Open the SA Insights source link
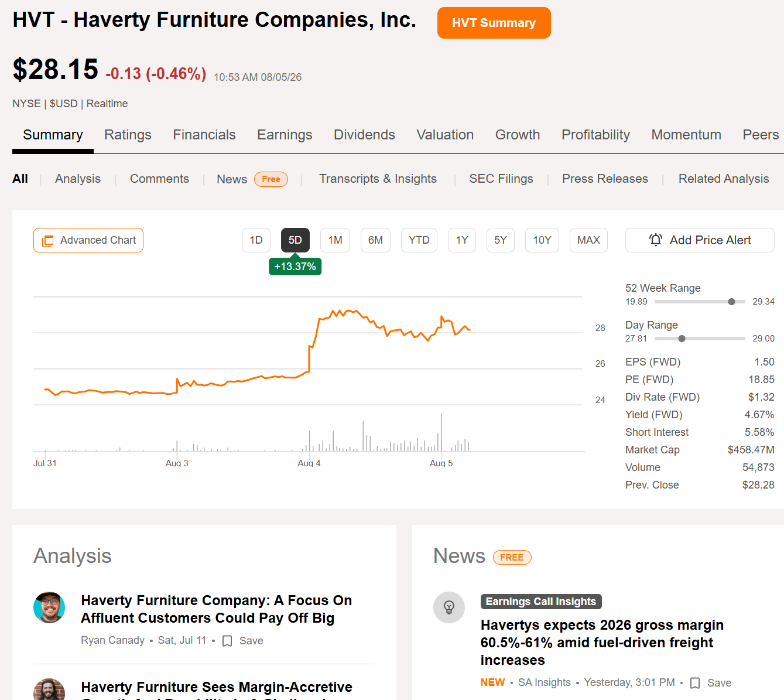 545,682
